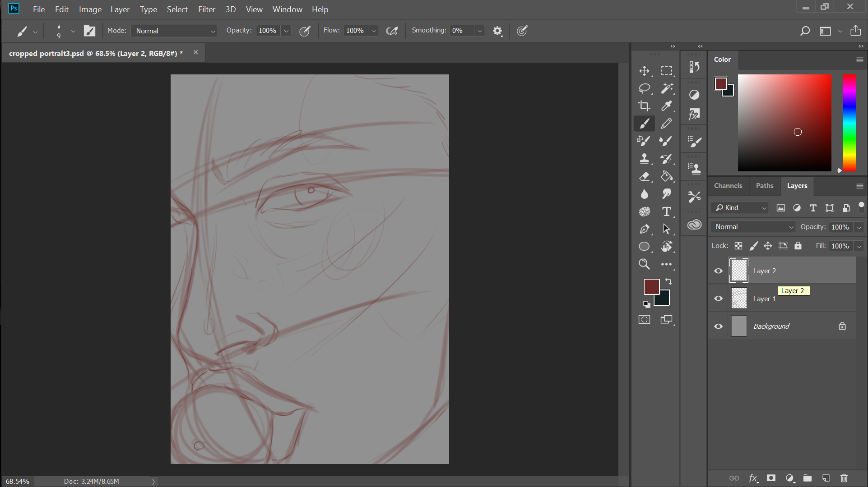Viewport: 868px width, 487px height.
Task: Expand layer Fill arrow
Action: [859, 246]
